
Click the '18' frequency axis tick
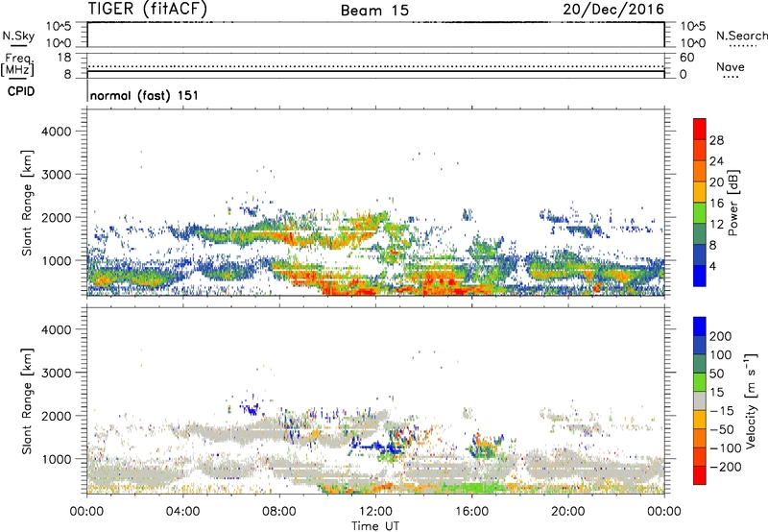pyautogui.click(x=64, y=58)
